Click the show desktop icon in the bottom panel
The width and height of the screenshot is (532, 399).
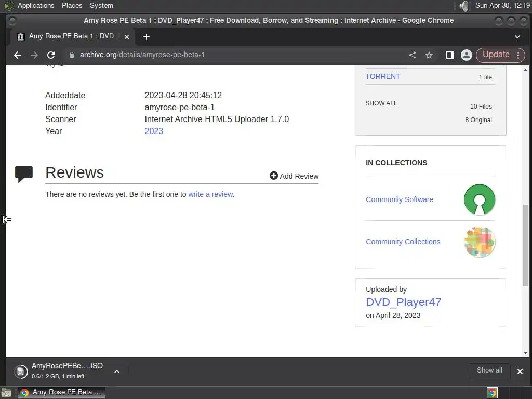click(6, 393)
